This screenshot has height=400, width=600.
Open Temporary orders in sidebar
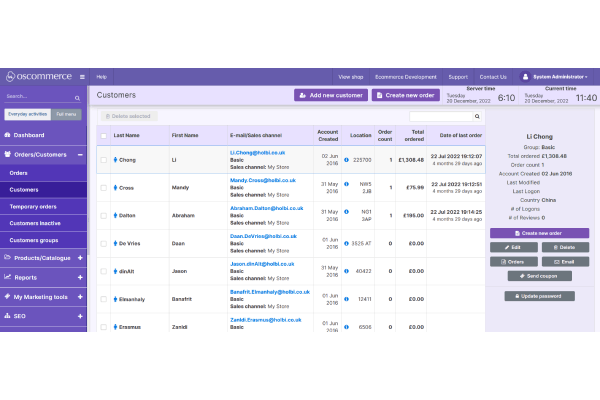tap(43, 207)
